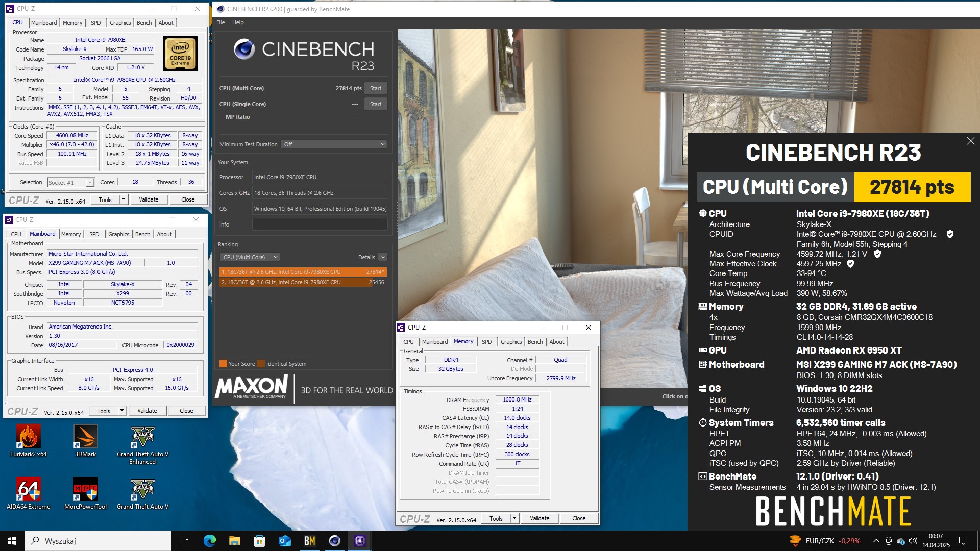Open Bench tab in Mainboard CPU-Z

click(x=142, y=234)
